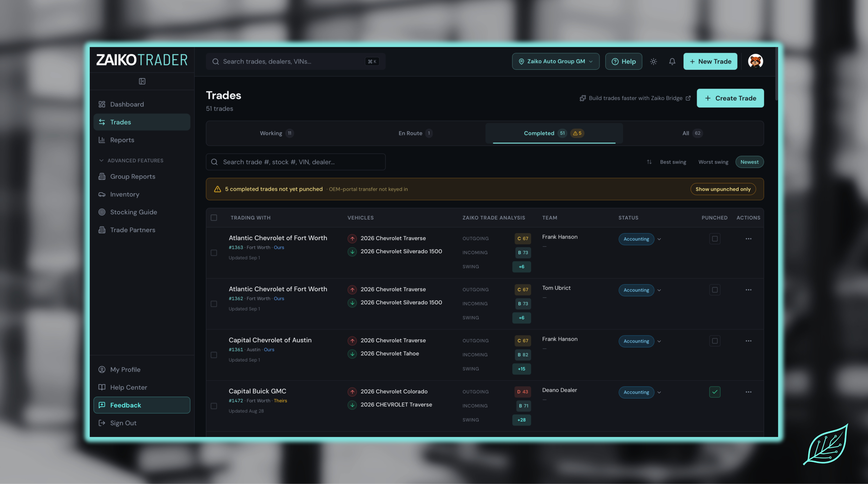
Task: Click the New Trade button
Action: (710, 61)
